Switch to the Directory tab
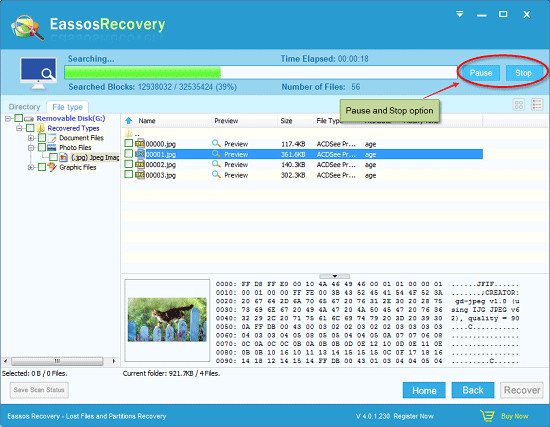This screenshot has height=427, width=550. (x=25, y=107)
